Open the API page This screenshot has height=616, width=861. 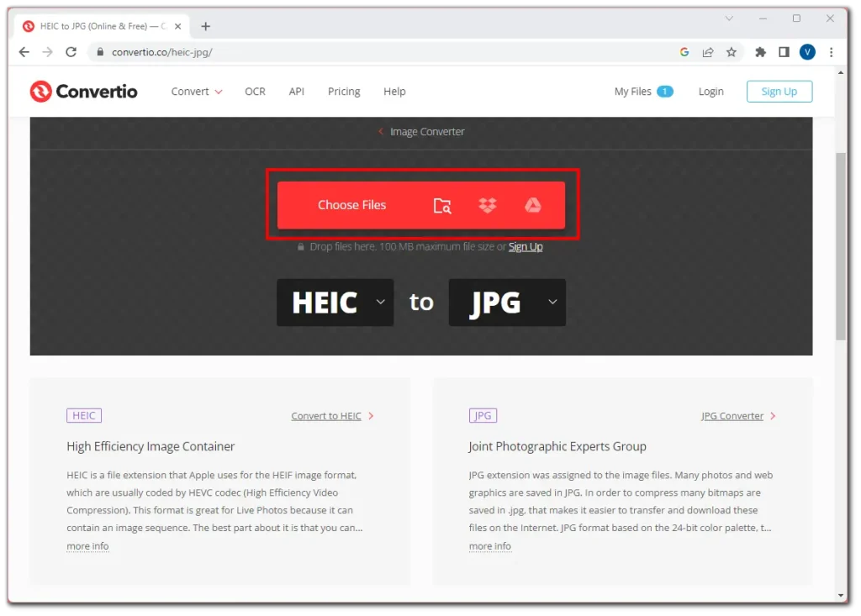tap(297, 92)
